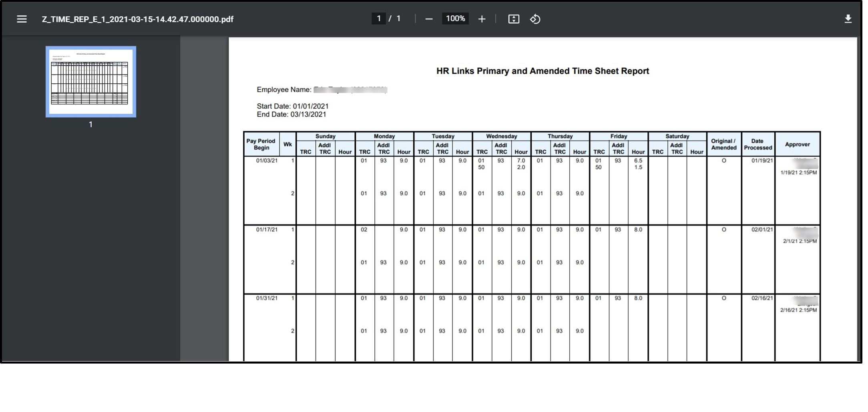Click the Wednesday column header
Viewport: 868px width, 412px height.
click(501, 136)
